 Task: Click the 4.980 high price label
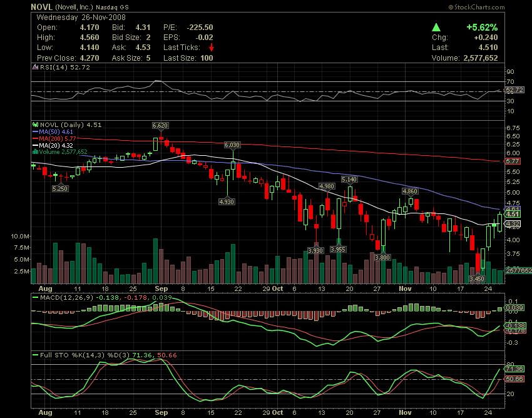click(x=327, y=186)
